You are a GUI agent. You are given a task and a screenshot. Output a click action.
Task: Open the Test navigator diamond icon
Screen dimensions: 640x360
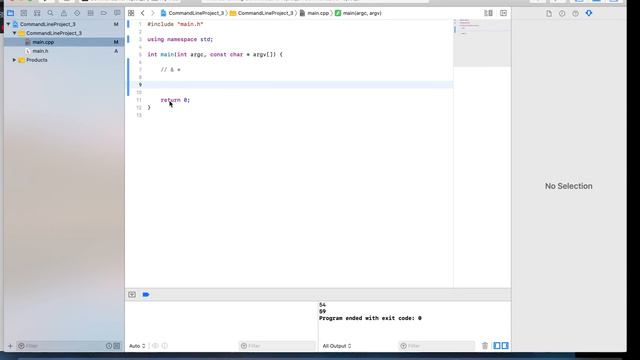[x=77, y=13]
